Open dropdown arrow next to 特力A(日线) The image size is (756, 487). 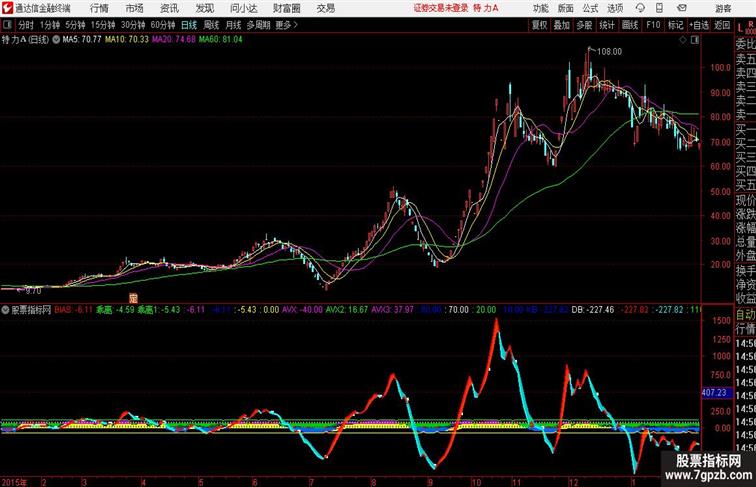point(56,40)
